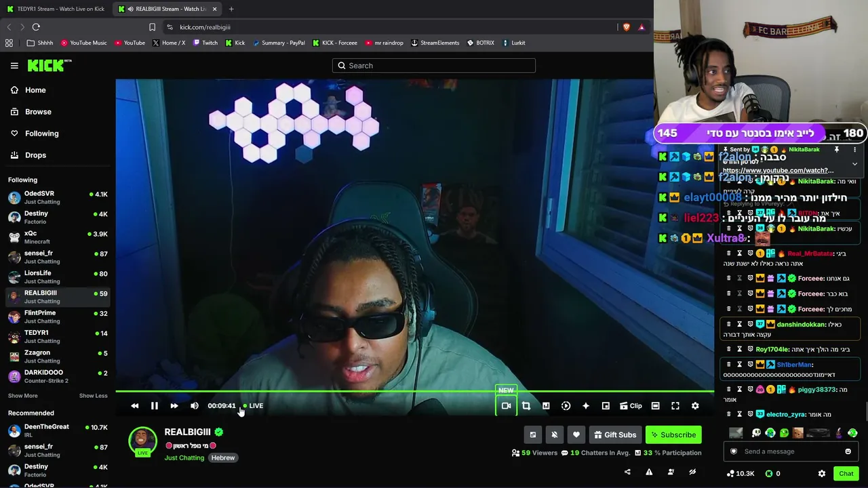Toggle the hide (crossed-eye) icon below stats

[692, 472]
